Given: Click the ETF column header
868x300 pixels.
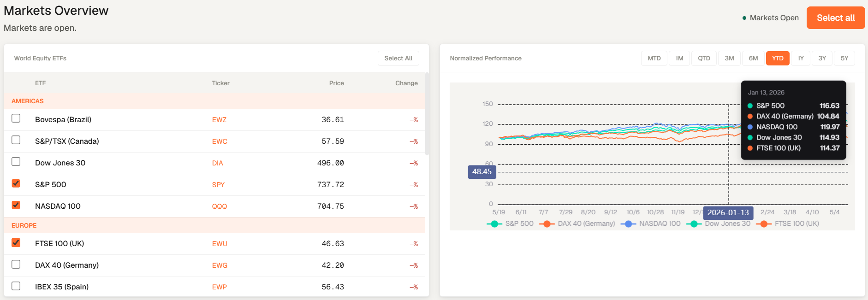Looking at the screenshot, I should click(41, 83).
